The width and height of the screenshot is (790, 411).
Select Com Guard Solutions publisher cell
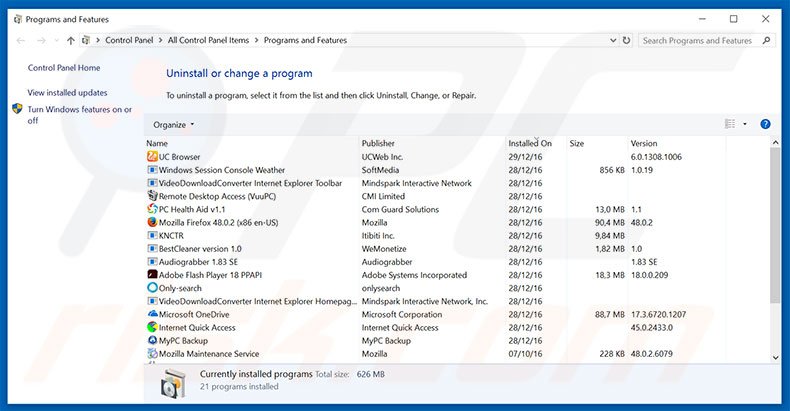[x=400, y=209]
